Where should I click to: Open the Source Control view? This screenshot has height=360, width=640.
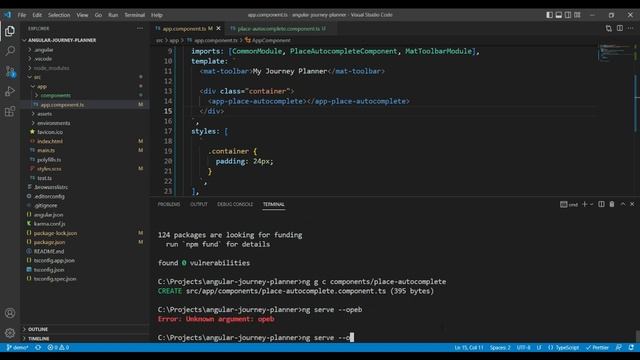click(10, 71)
